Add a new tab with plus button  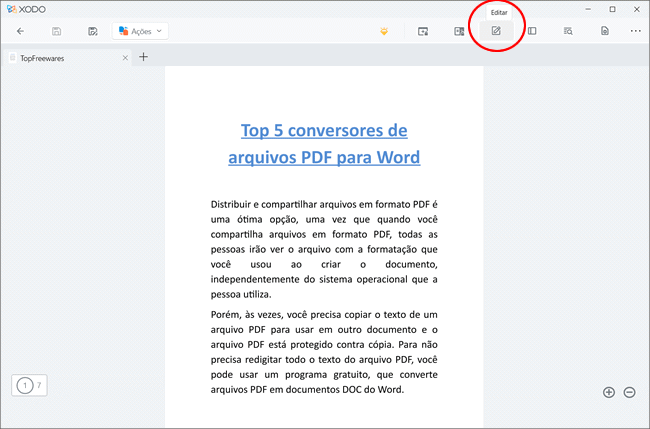(143, 57)
